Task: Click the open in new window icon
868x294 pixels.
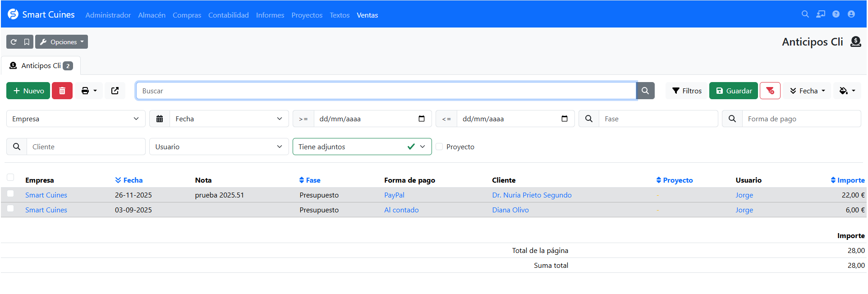Action: (115, 91)
